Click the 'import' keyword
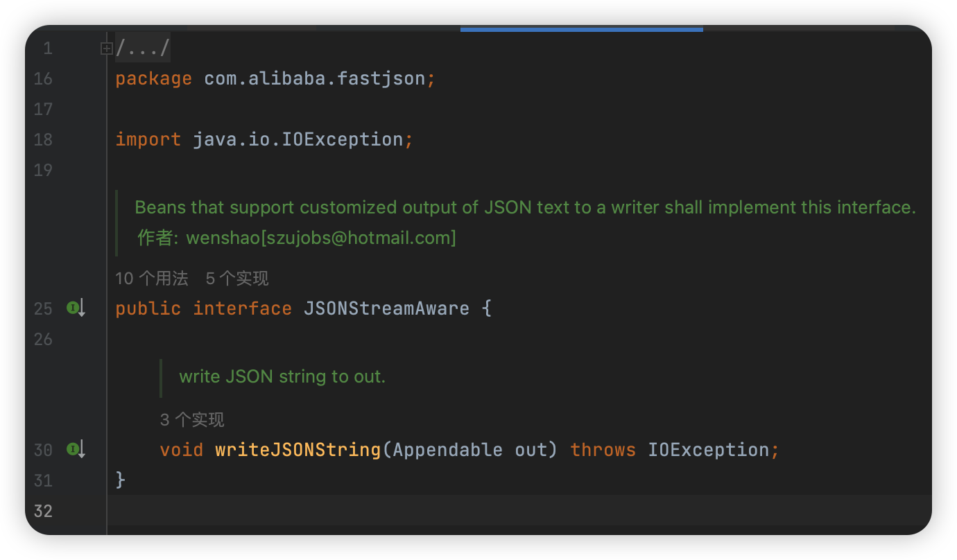The width and height of the screenshot is (957, 560). 148,140
